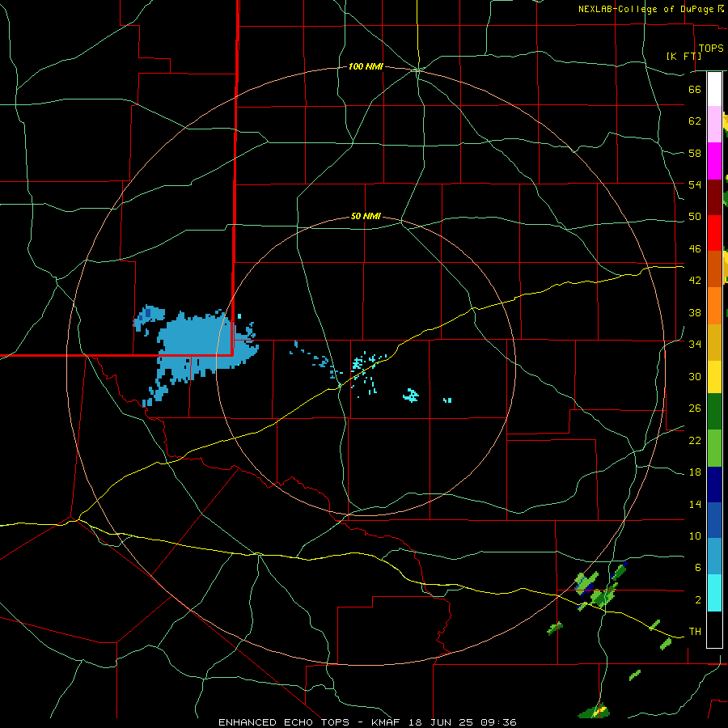728x728 pixels.
Task: Click the '2' legend value label
Action: pyautogui.click(x=698, y=599)
